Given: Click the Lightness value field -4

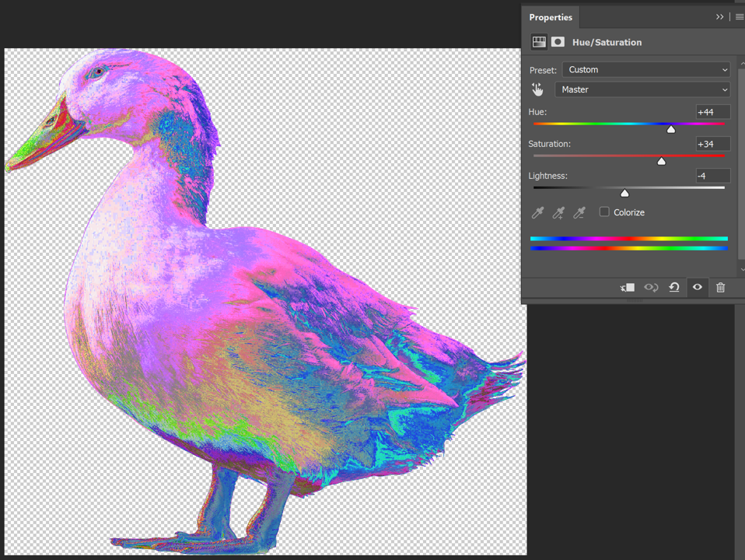Looking at the screenshot, I should (x=712, y=176).
